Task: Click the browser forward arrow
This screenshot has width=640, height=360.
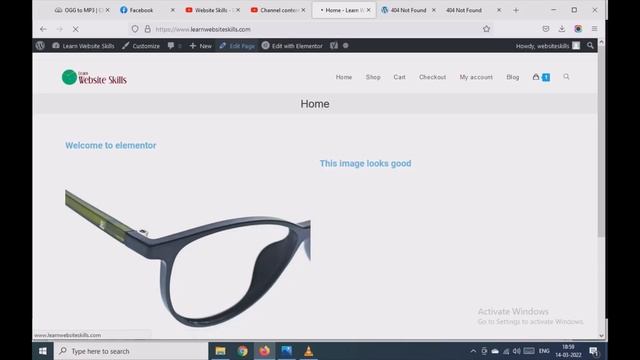Action: point(60,29)
